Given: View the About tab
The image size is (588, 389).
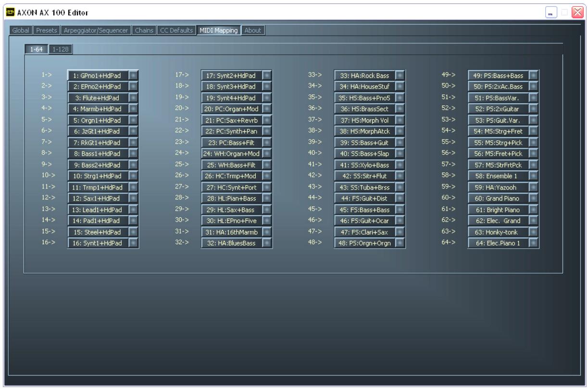Looking at the screenshot, I should point(253,29).
